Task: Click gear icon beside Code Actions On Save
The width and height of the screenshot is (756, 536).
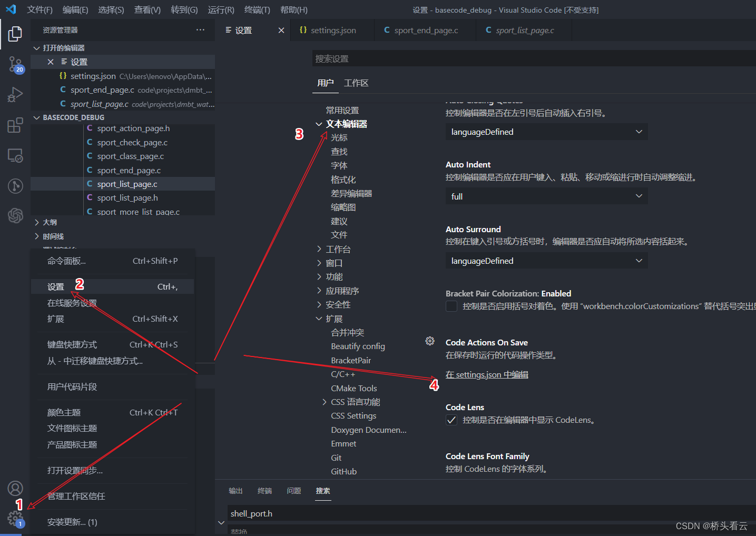Action: [430, 341]
